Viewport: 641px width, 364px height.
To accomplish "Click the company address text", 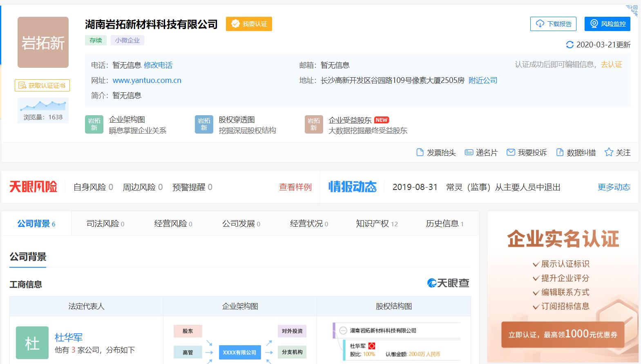I will point(392,80).
